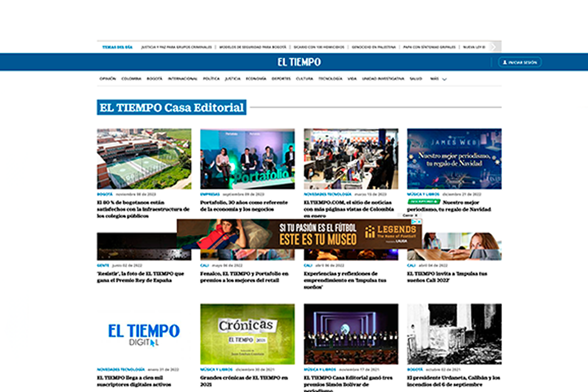Screen dimensions: 588x392
Task: Click the EL TIEMPO logo in the header
Action: [299, 62]
